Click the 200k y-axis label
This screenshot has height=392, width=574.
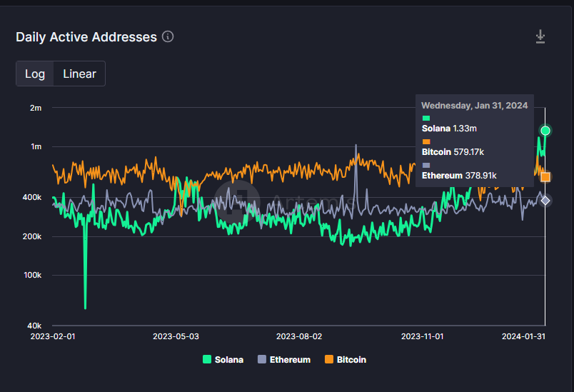coord(32,236)
